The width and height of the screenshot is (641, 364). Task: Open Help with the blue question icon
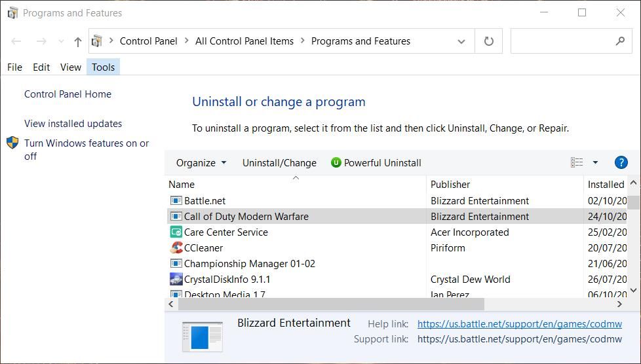[x=621, y=162]
